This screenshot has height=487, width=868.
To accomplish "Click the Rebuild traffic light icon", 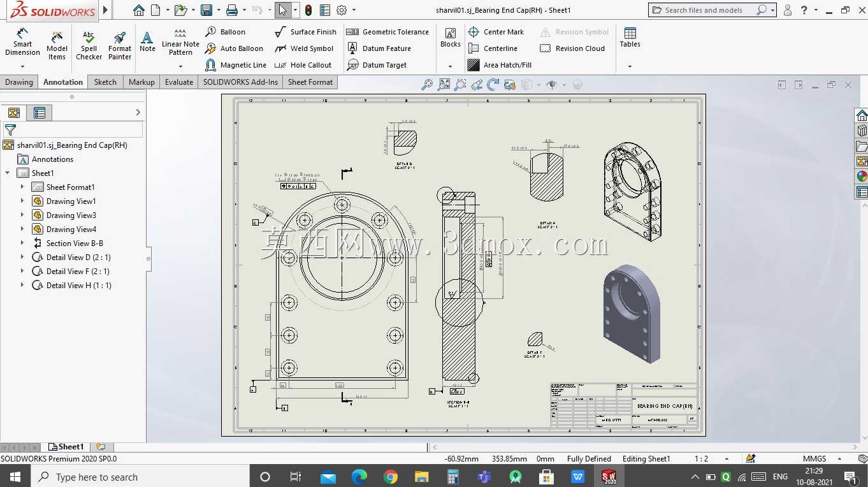I will [308, 10].
